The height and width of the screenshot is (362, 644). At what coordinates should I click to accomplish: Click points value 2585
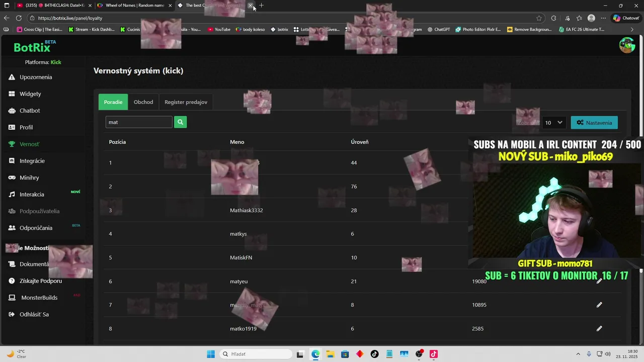tap(478, 328)
